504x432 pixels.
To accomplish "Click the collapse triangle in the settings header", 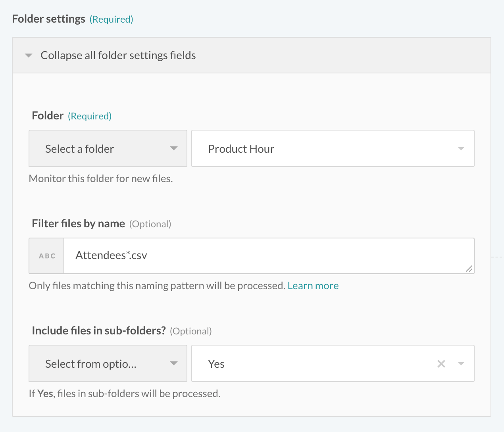I will (x=29, y=56).
